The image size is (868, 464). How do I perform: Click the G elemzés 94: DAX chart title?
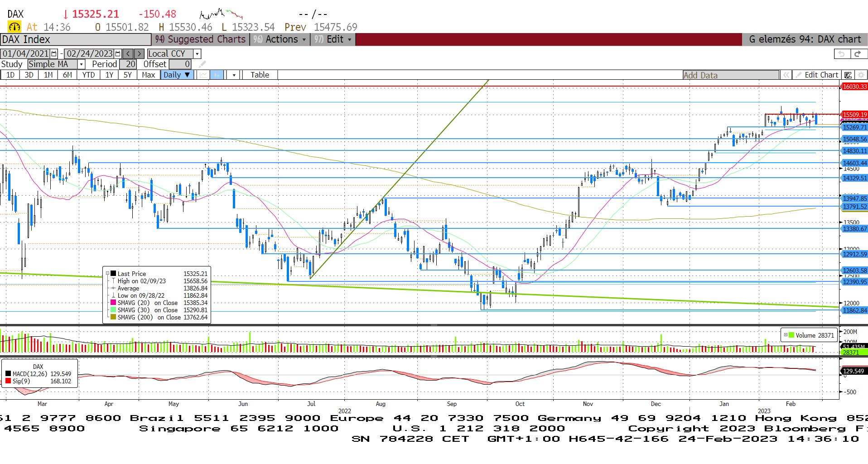(x=805, y=39)
